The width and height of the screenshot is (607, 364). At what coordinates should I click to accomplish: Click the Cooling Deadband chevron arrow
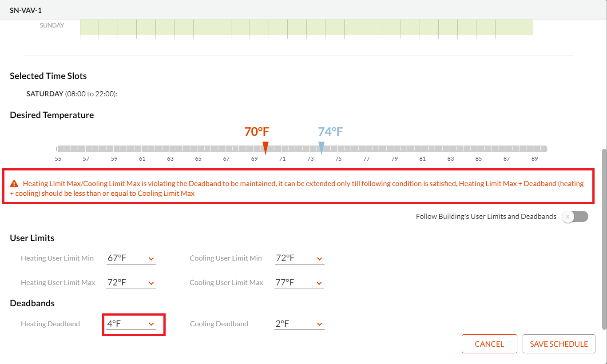[x=319, y=324]
